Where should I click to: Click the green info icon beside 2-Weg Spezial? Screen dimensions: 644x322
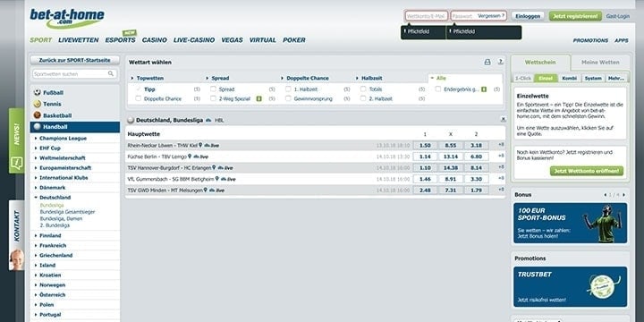click(x=258, y=99)
